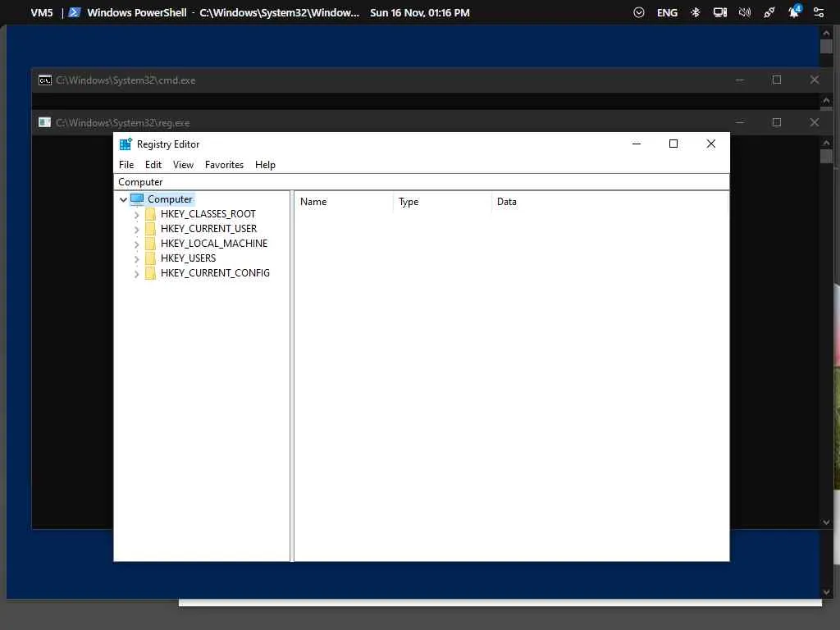840x630 pixels.
Task: Open the Help menu in Registry Editor
Action: point(265,164)
